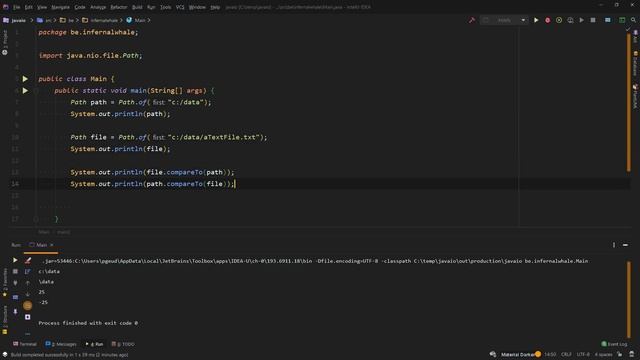This screenshot has width=640, height=360.
Task: Open the VCS menu
Action: [x=180, y=7]
